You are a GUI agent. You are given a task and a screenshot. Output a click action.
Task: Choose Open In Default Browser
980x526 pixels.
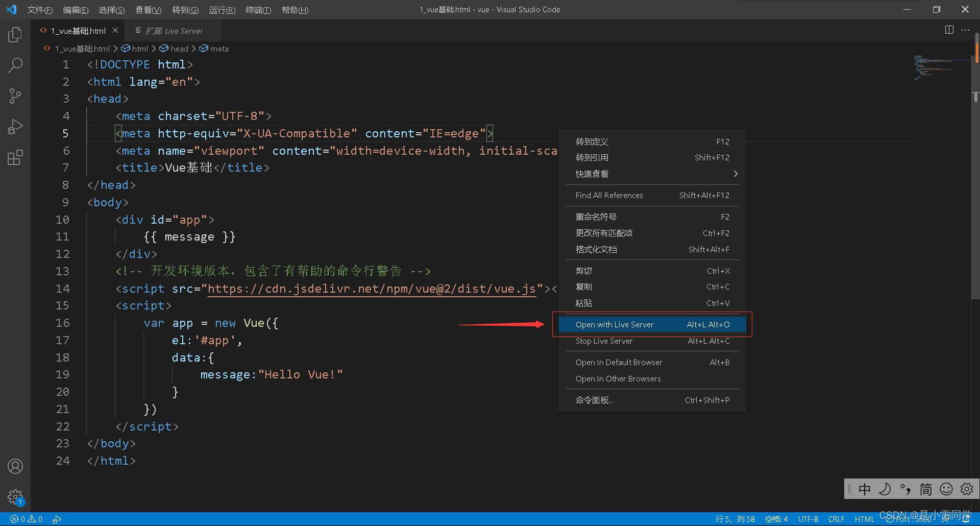652,362
